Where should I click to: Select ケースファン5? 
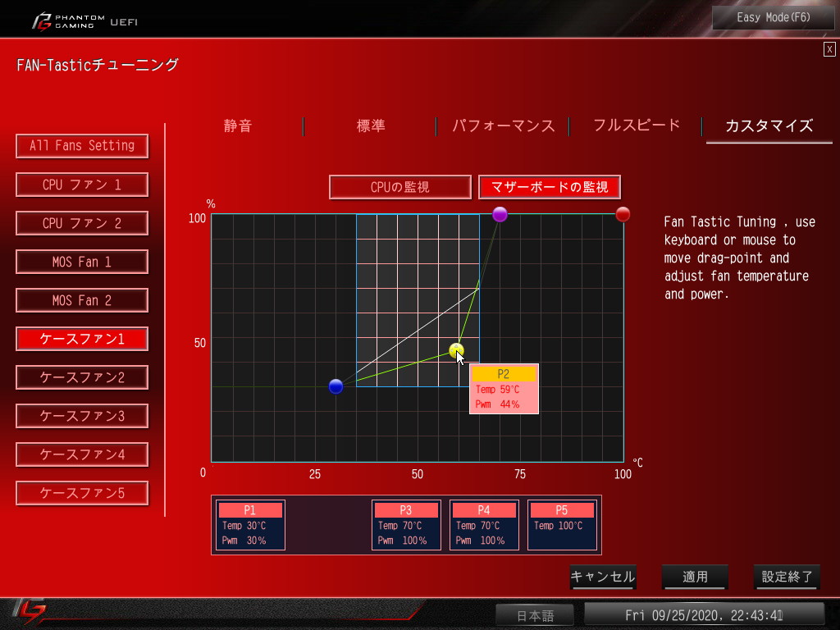click(x=82, y=493)
